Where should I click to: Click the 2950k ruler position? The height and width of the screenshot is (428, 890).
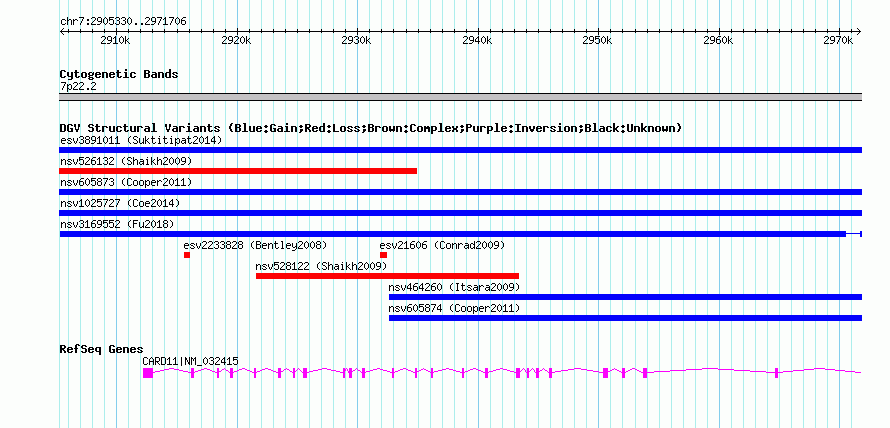pos(598,40)
